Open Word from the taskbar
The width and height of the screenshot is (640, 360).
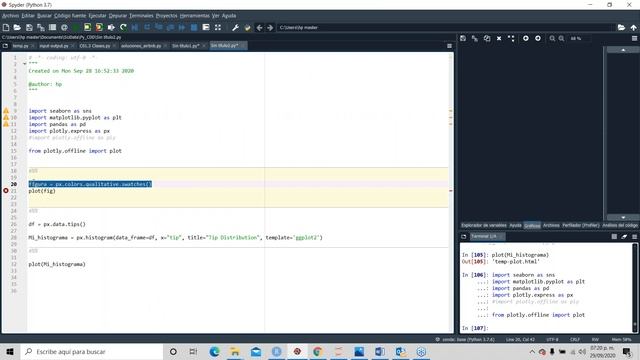(x=380, y=351)
